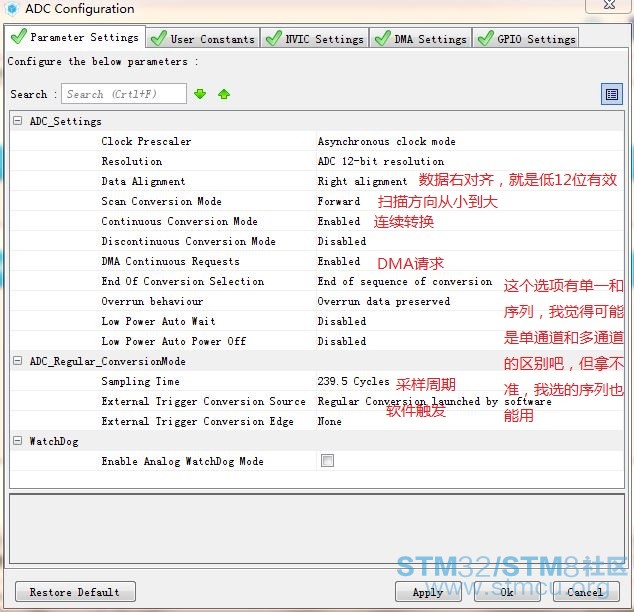Open Sampling Time value 239.5 Cycles
The height and width of the screenshot is (612, 634).
point(353,381)
